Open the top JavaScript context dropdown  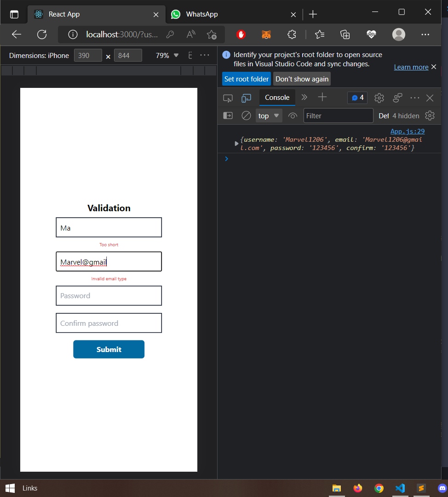[268, 116]
